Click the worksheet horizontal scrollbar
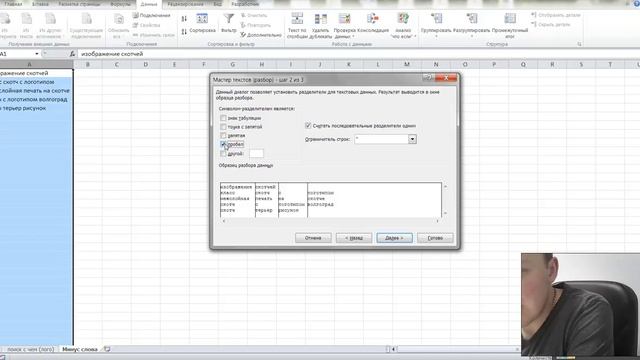Screen dimensions: 640x360 (x=456, y=349)
